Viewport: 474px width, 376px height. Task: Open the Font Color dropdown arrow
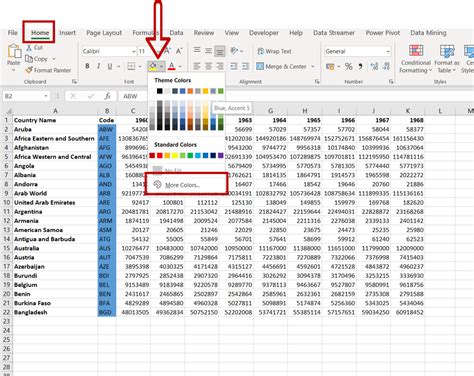coord(180,67)
